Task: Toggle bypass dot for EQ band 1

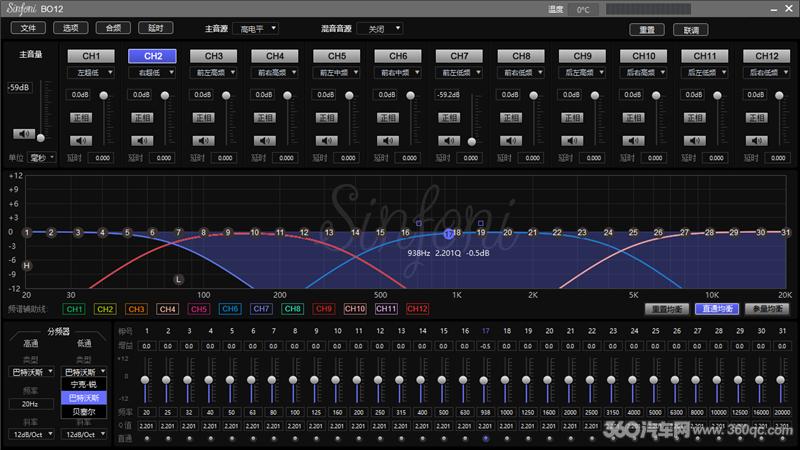Action: tap(147, 438)
